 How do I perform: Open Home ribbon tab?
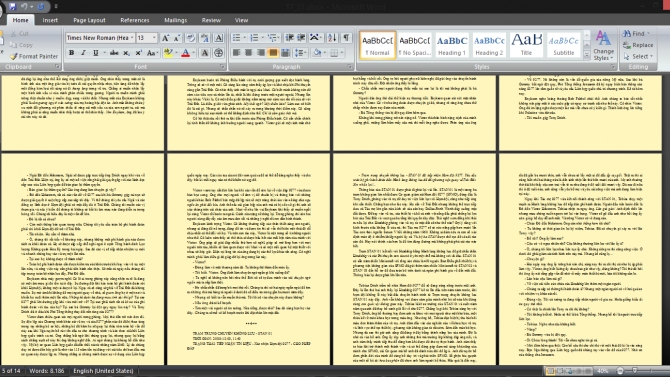pos(20,20)
